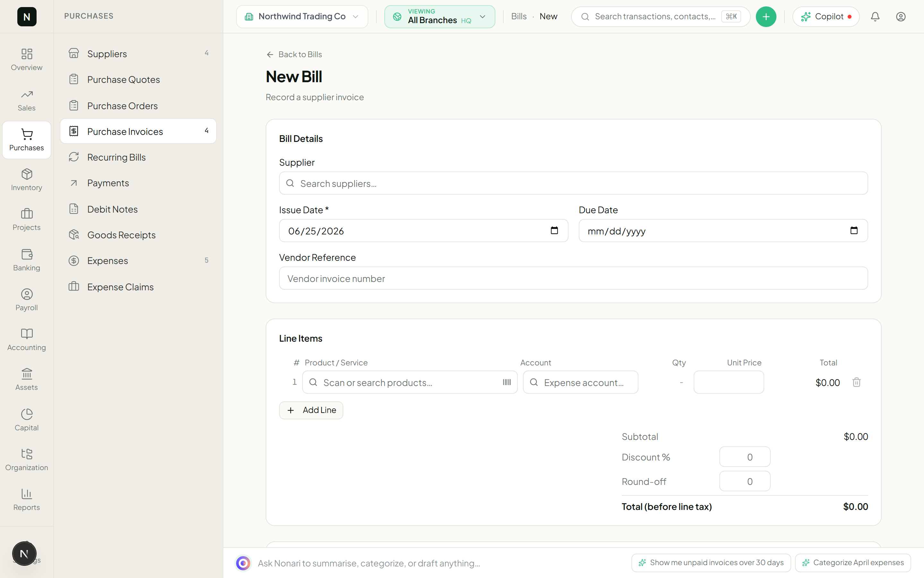Click the Due Date mm/dd/yyyy field
The image size is (924, 578).
coord(723,231)
